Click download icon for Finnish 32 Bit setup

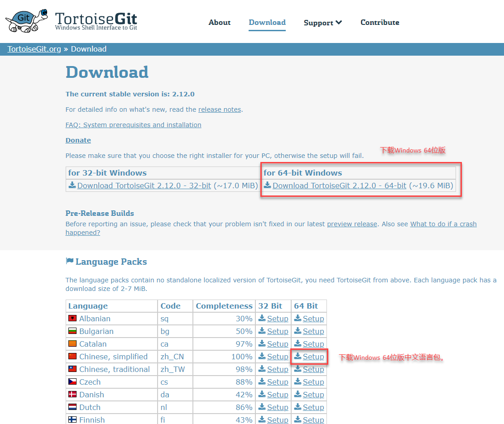click(262, 419)
